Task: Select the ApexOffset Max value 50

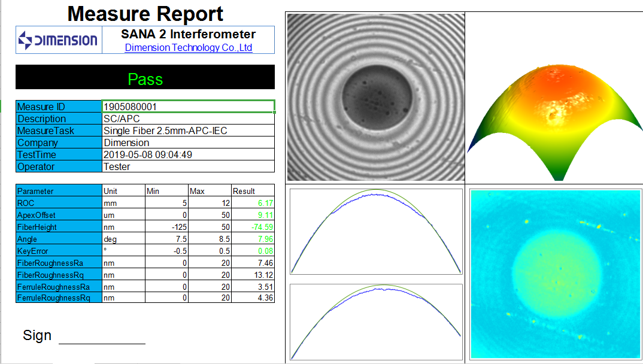Action: (x=210, y=214)
